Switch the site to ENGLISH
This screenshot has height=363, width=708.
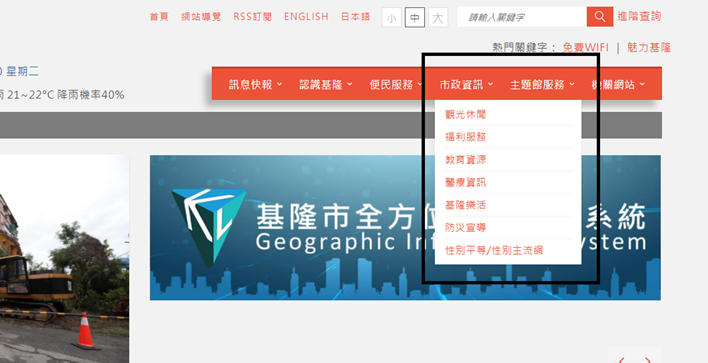[x=306, y=17]
